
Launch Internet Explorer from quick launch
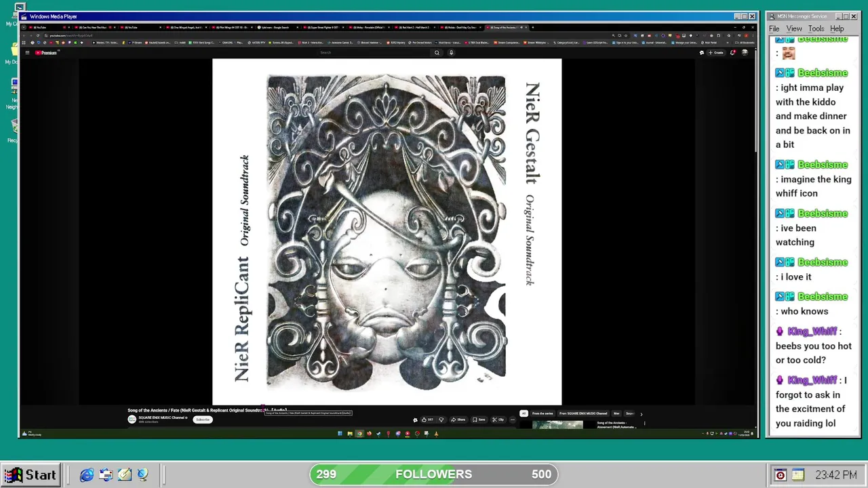(x=87, y=475)
